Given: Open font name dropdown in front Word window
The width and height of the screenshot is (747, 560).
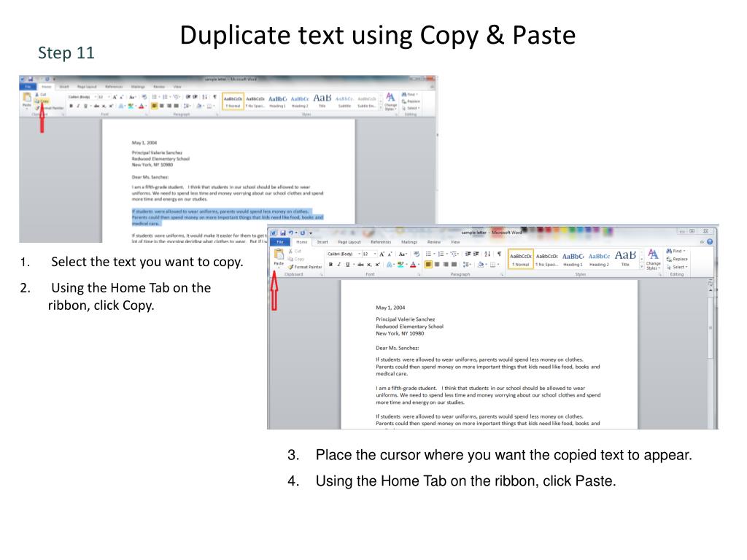Looking at the screenshot, I should [x=359, y=254].
